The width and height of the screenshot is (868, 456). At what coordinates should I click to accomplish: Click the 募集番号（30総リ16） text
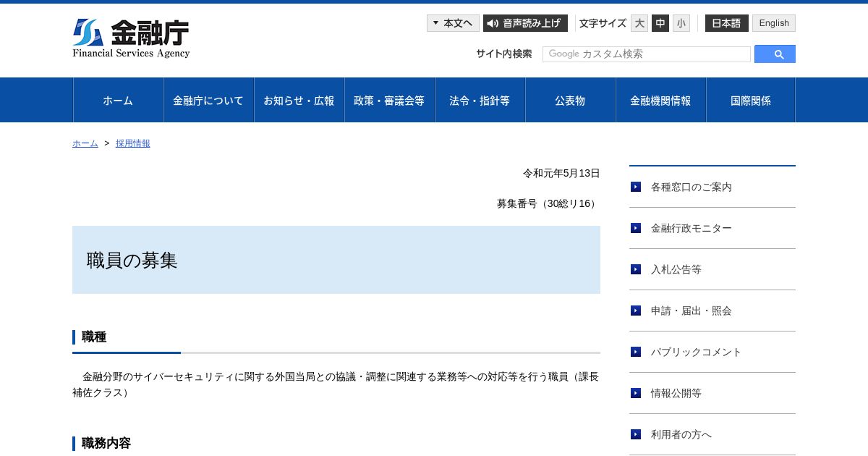[548, 203]
